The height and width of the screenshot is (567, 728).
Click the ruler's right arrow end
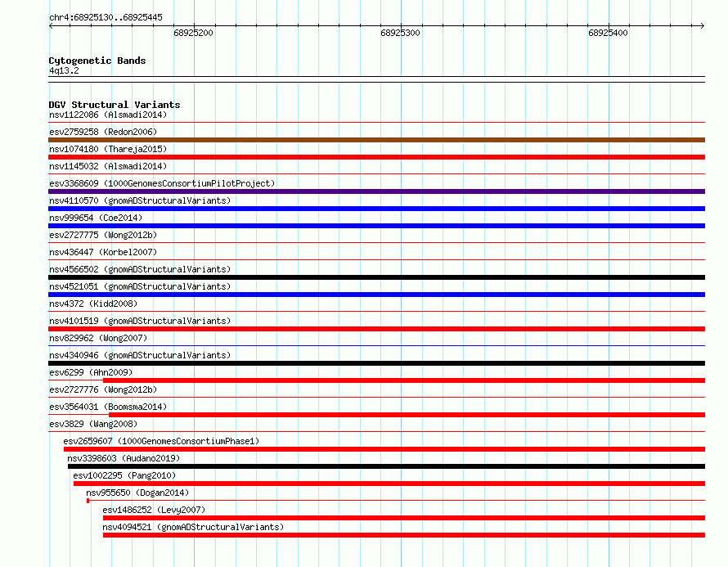pos(703,25)
